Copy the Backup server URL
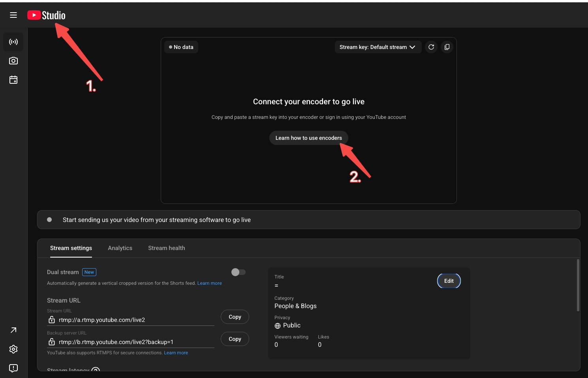 235,339
